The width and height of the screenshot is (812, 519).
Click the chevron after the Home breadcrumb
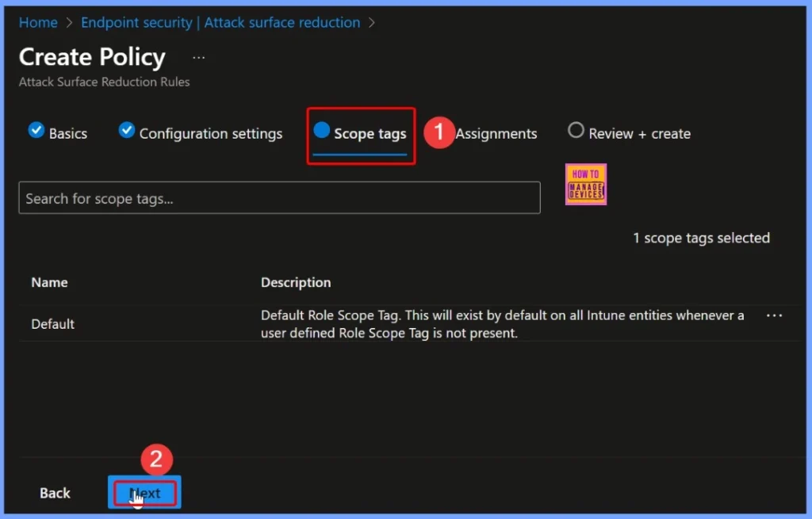70,23
